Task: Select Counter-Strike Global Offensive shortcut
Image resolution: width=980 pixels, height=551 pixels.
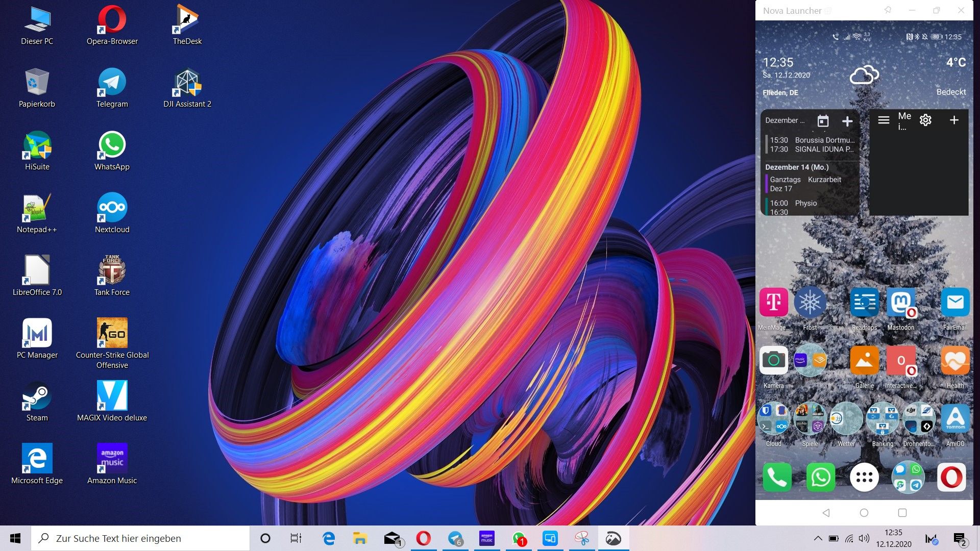Action: (x=112, y=344)
